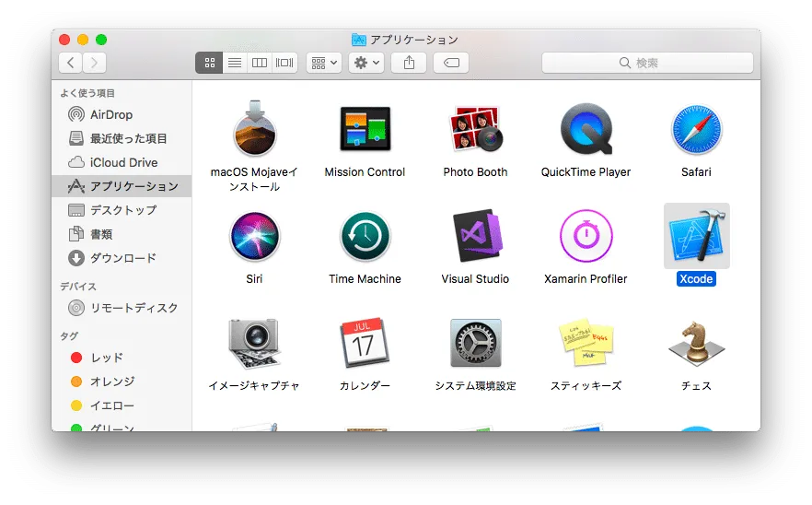Select アプリケーション in the sidebar
Viewport: 812px width, 505px height.
coord(122,186)
